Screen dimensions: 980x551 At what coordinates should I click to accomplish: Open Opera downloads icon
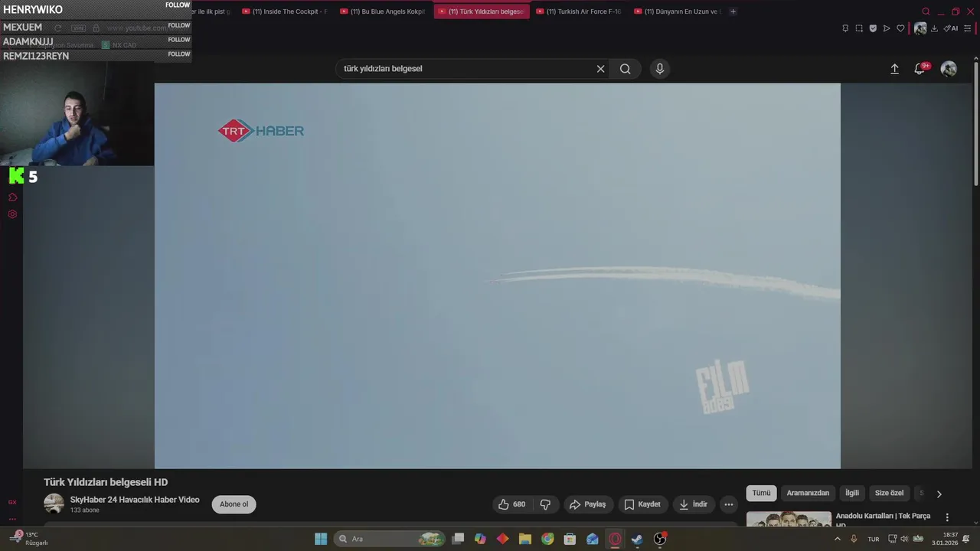click(x=934, y=28)
